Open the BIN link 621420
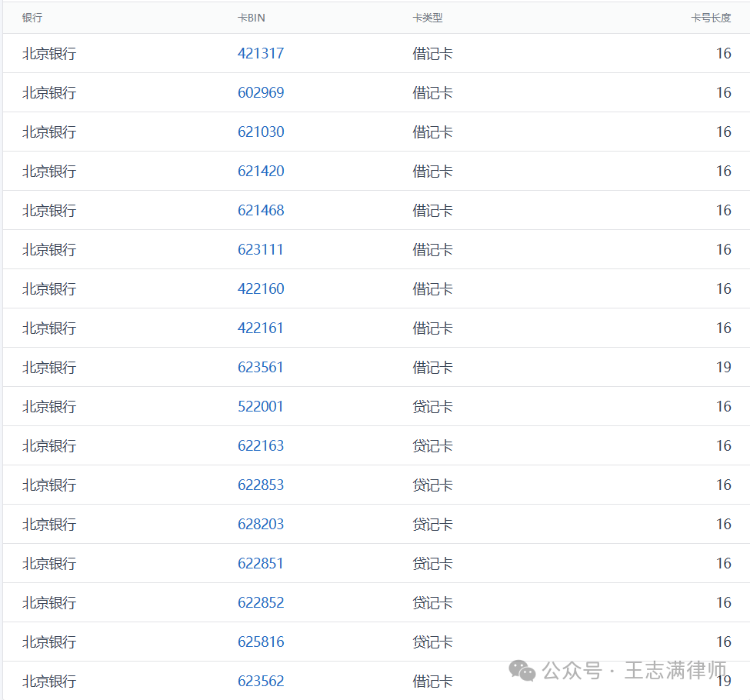 pos(261,171)
